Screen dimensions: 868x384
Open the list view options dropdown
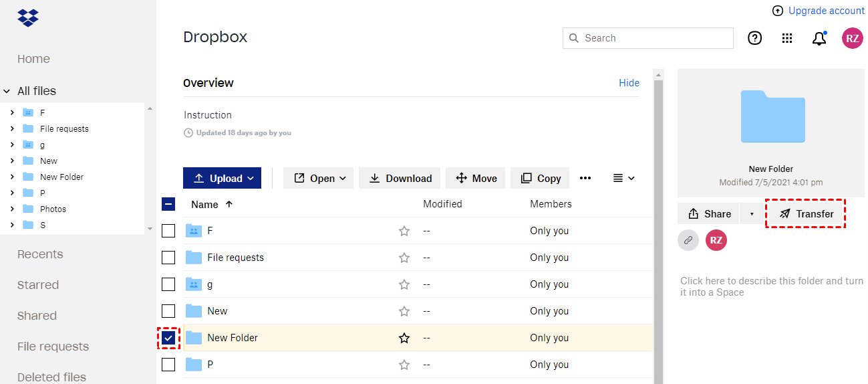(x=623, y=178)
